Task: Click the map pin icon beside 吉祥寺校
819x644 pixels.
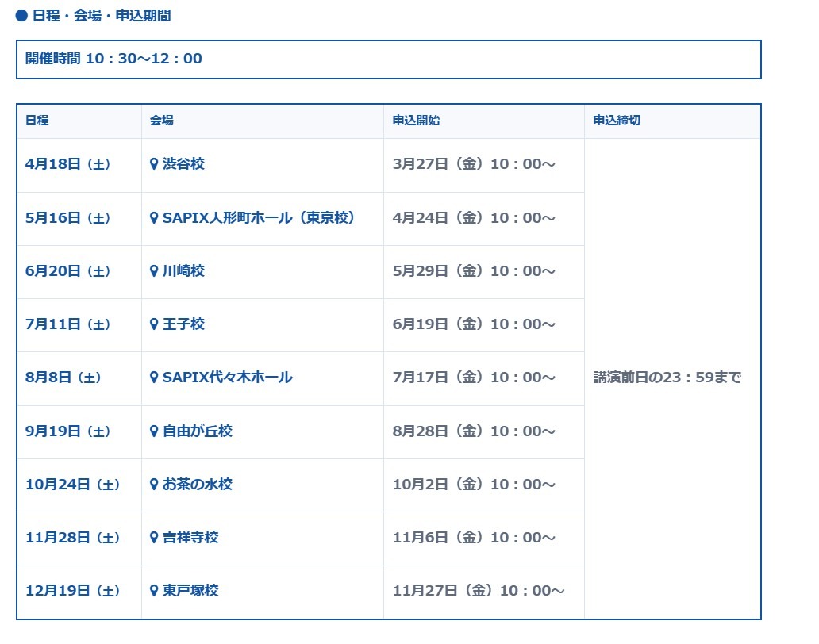Action: pos(154,538)
